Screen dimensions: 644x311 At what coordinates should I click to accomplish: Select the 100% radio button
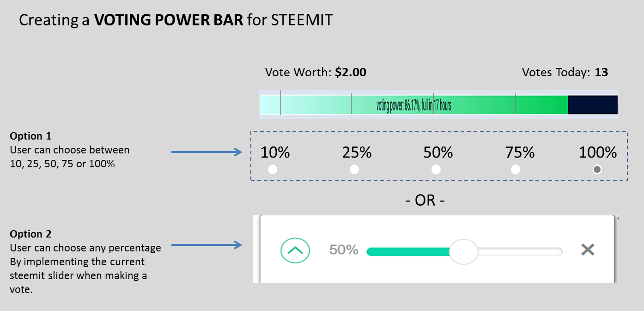pyautogui.click(x=597, y=170)
